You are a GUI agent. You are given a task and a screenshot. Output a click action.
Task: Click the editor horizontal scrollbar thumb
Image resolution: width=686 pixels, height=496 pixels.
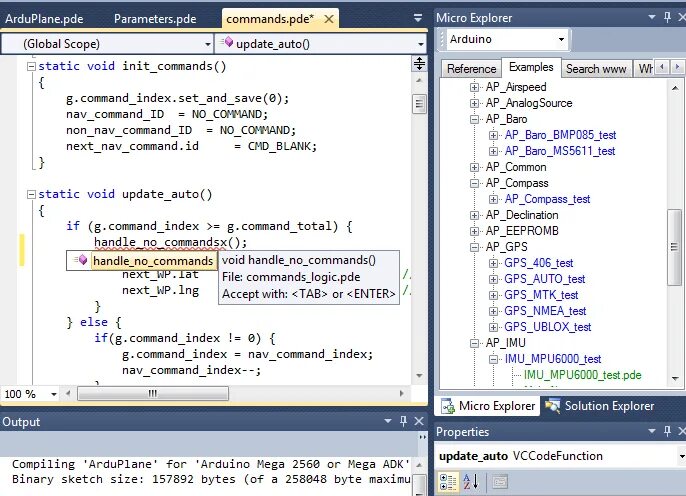coord(153,394)
